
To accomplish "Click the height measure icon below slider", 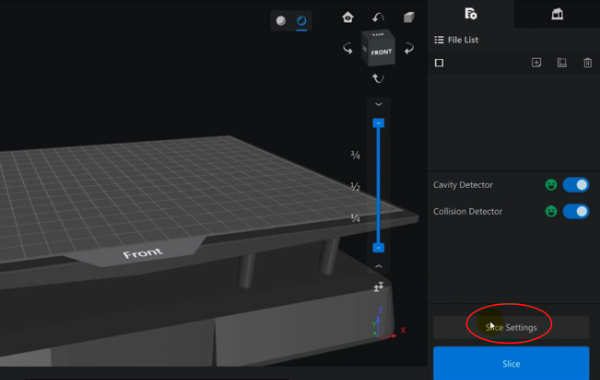I will (x=378, y=287).
